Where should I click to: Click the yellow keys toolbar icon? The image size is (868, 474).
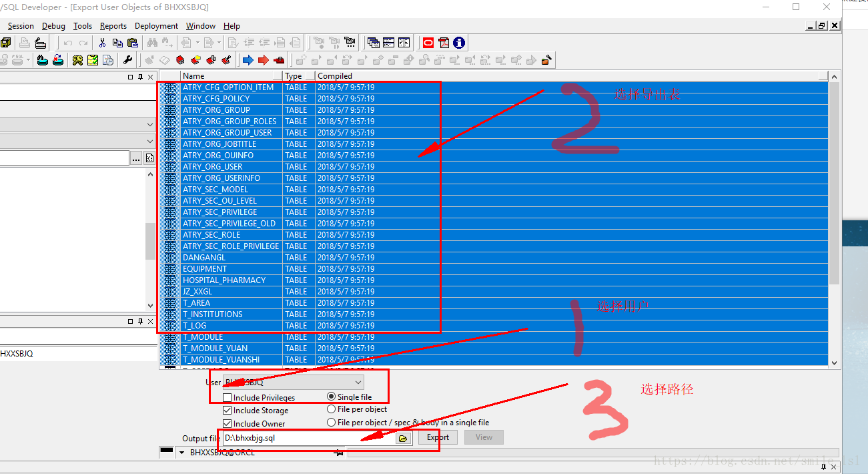pyautogui.click(x=77, y=60)
